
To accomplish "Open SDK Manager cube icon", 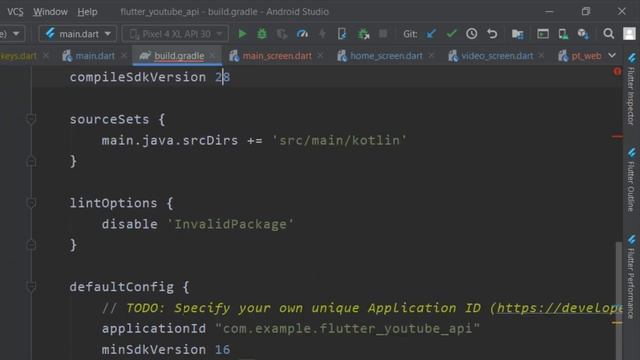I will pos(583,34).
